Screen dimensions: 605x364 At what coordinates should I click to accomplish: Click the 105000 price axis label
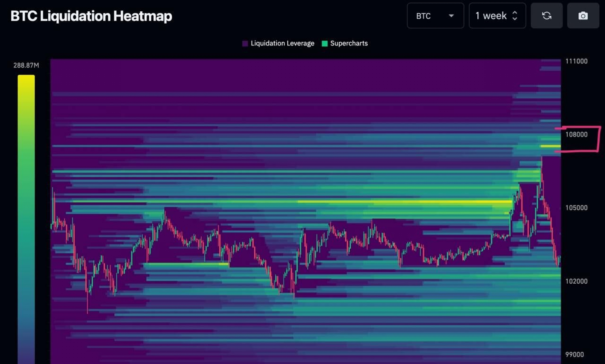(x=576, y=208)
